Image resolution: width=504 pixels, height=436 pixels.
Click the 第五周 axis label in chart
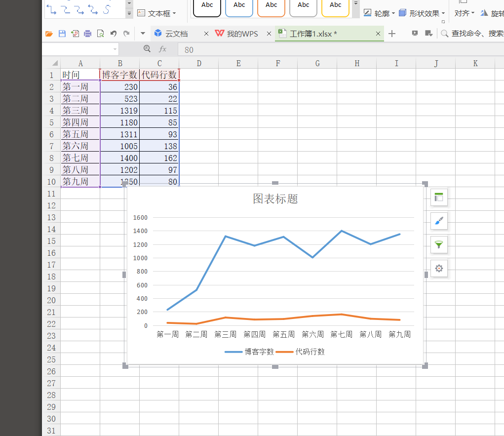point(283,334)
